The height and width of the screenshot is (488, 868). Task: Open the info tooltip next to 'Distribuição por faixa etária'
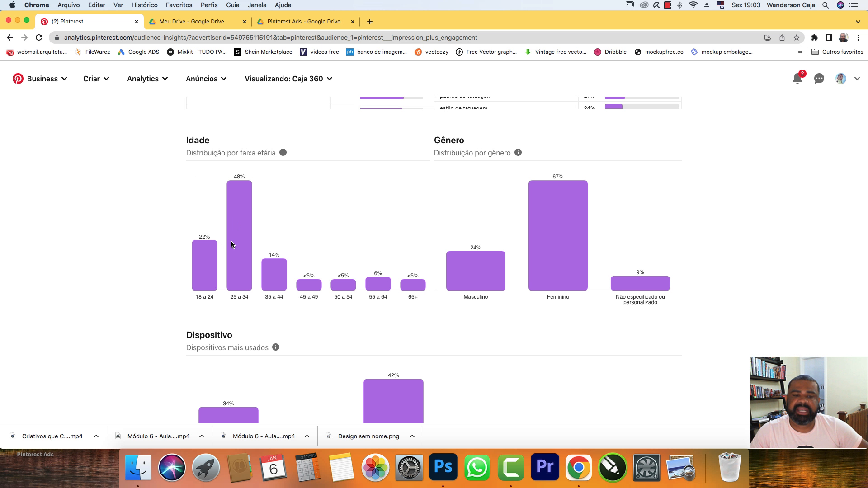(283, 153)
